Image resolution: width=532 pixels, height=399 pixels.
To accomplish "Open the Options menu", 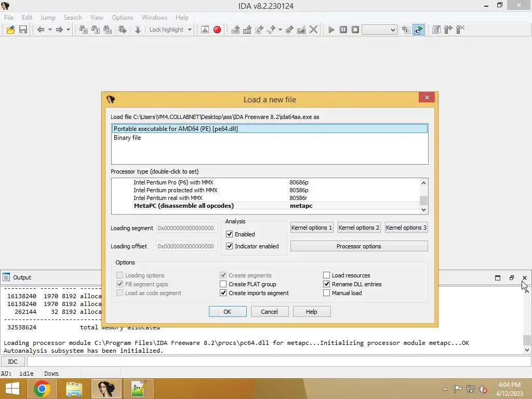I will (123, 17).
